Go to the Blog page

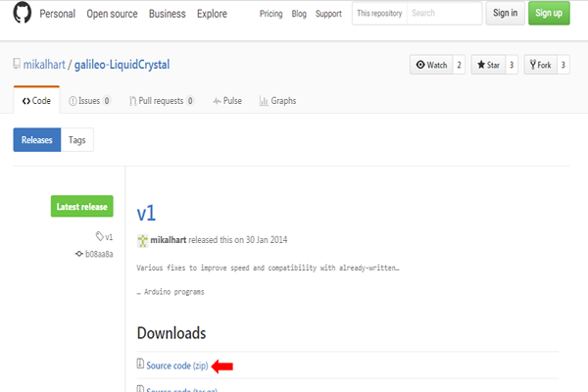point(299,14)
